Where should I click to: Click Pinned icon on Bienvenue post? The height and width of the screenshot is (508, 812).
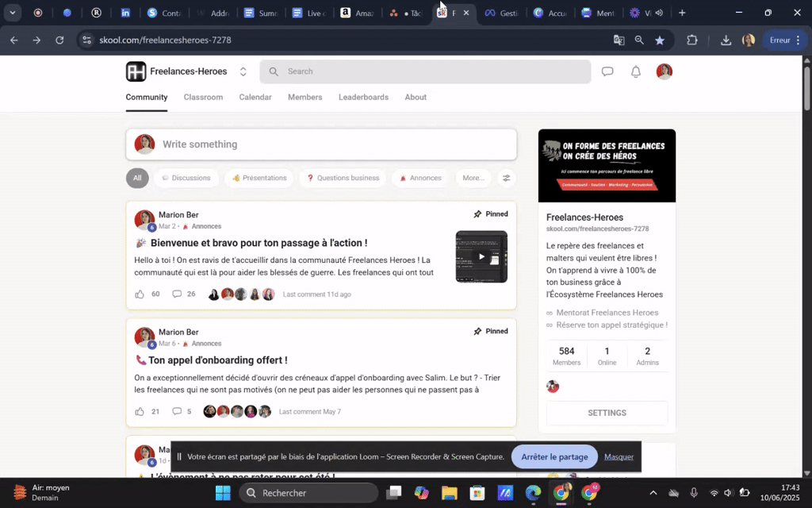477,214
